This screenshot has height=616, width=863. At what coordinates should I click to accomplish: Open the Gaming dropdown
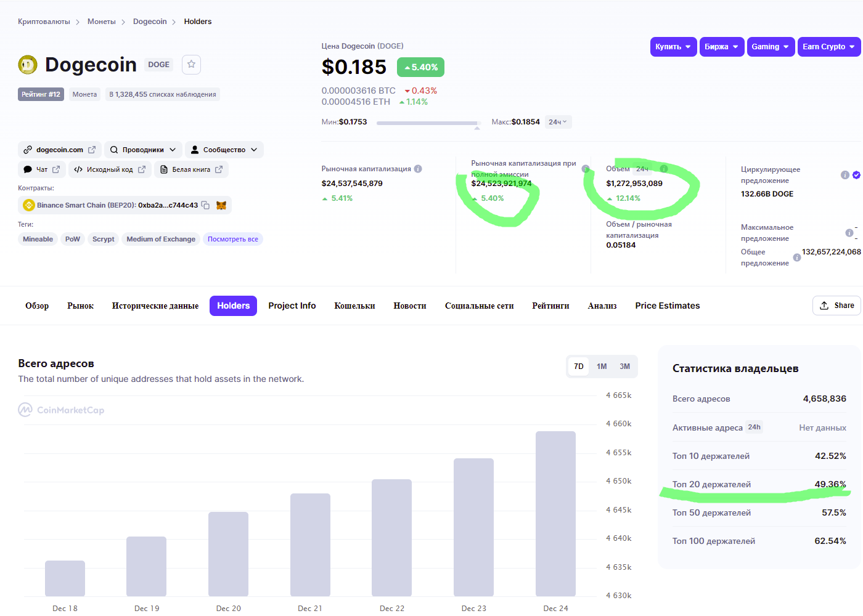[771, 47]
